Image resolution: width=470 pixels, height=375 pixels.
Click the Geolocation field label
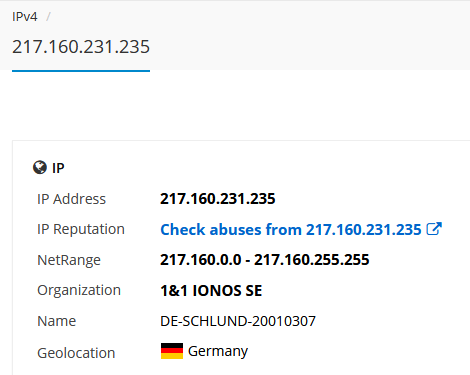76,353
